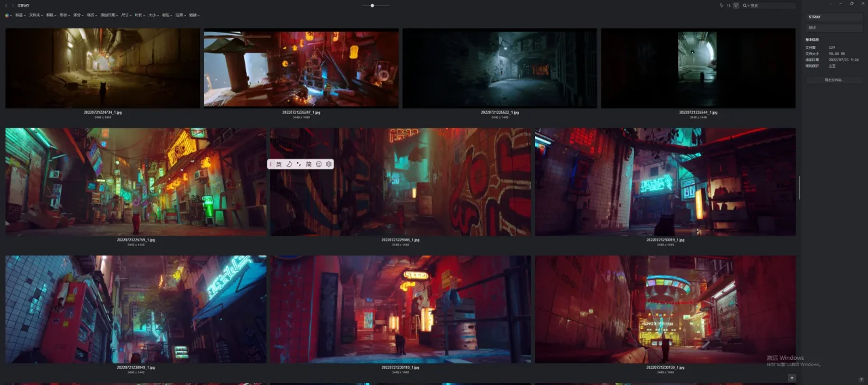Viewport: 868px width, 385px height.
Task: Expand the 标签 filter dropdown
Action: [20, 15]
